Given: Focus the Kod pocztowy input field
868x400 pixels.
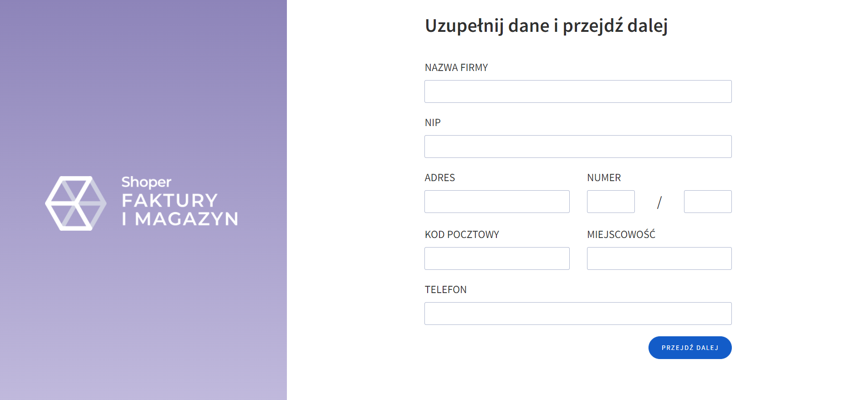Looking at the screenshot, I should click(x=497, y=258).
